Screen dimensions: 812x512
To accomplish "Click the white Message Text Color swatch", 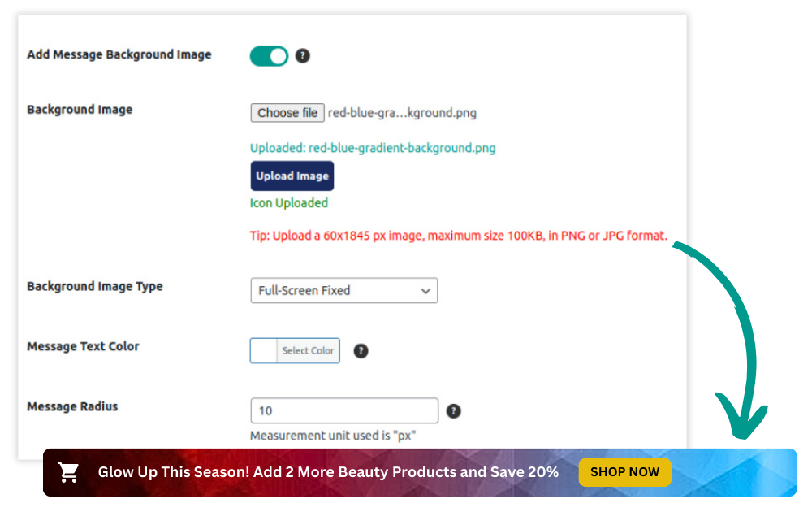I will tap(264, 351).
